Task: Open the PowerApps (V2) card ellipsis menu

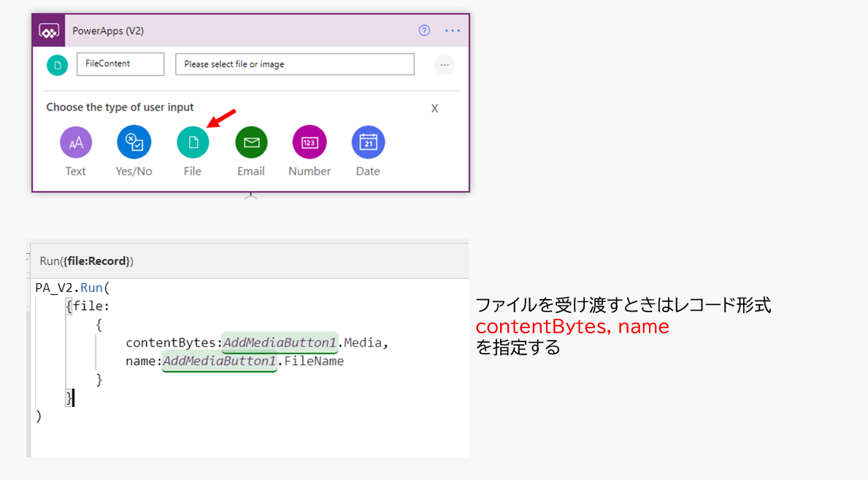Action: pos(453,31)
